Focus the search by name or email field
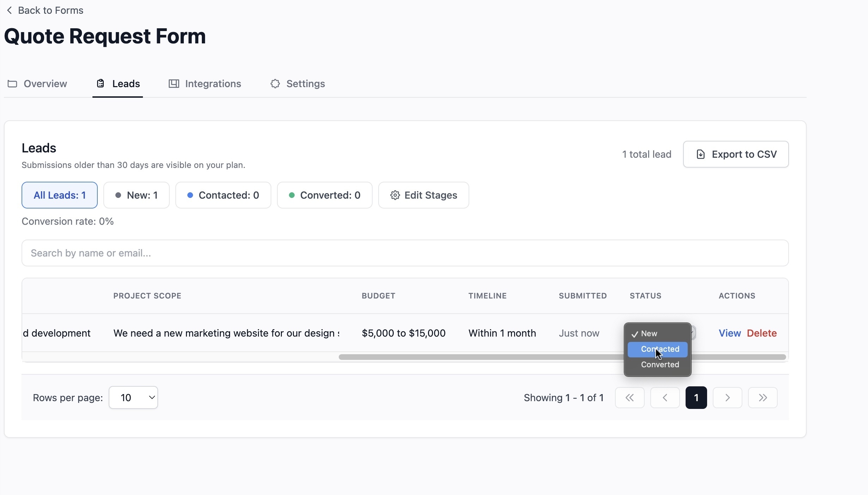The image size is (868, 495). 405,253
